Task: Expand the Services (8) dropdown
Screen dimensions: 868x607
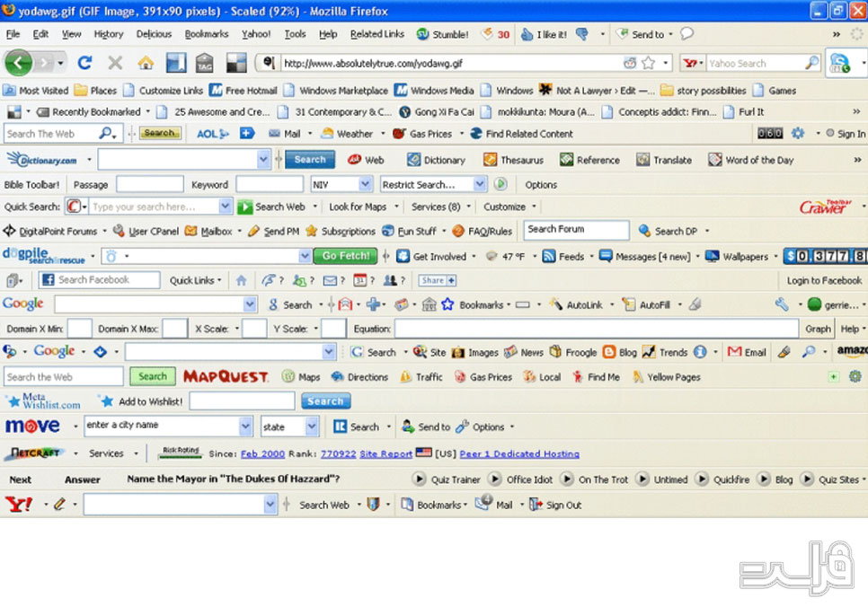Action: (440, 207)
